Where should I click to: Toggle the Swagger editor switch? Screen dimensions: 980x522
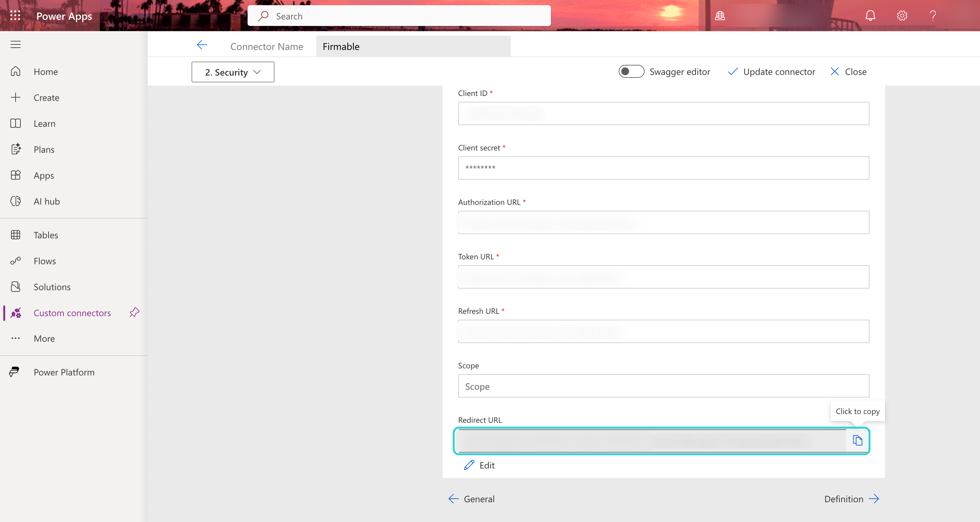(631, 72)
